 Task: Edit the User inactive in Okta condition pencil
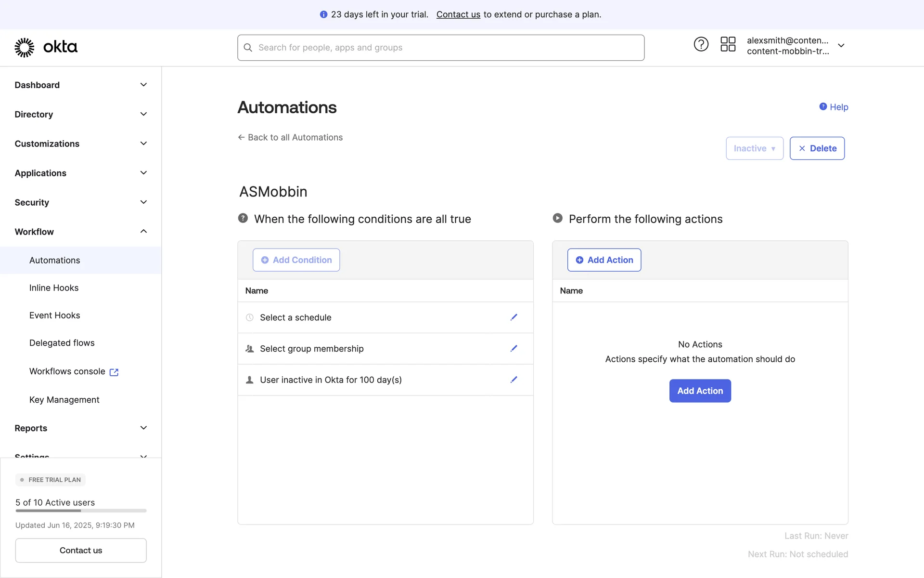point(513,380)
